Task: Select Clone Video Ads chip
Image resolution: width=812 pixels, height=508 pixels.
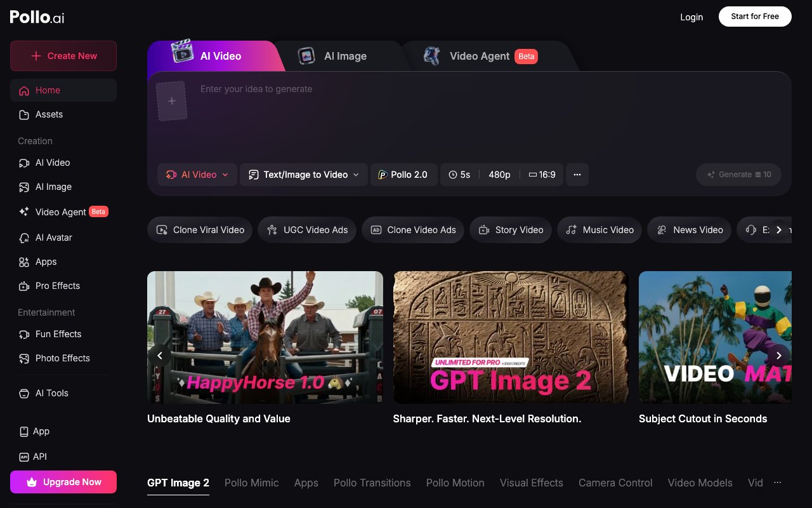Action: [413, 230]
